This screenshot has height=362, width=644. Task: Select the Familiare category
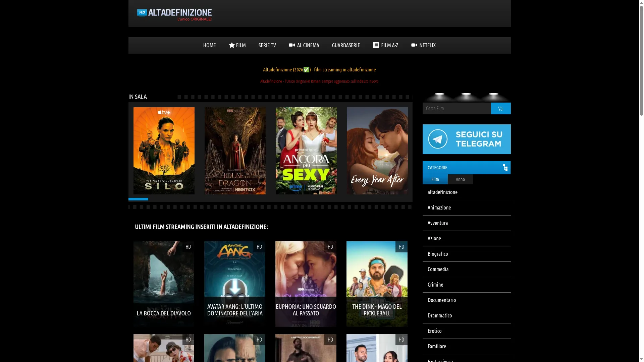tap(467, 347)
